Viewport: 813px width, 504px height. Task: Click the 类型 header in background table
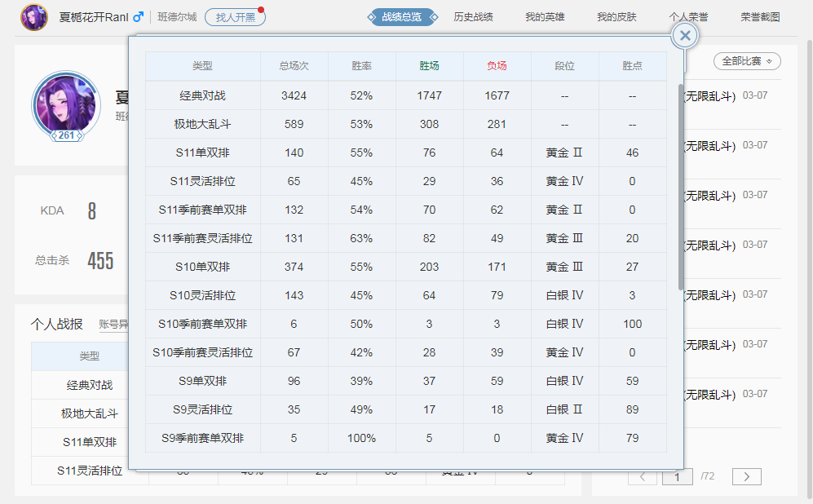(89, 356)
